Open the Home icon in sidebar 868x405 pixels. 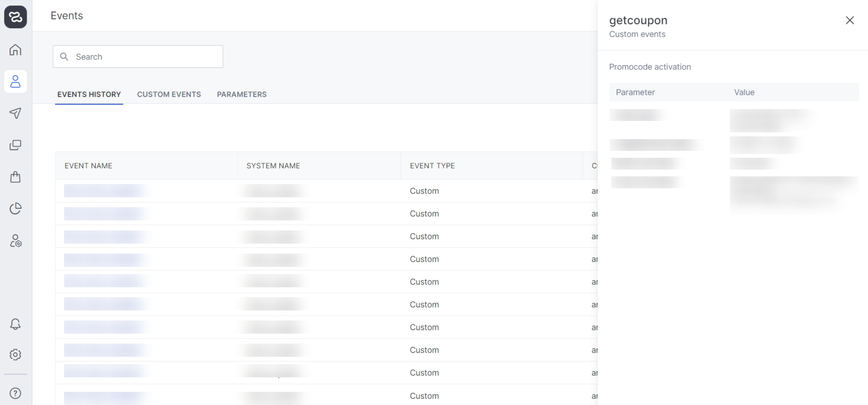pyautogui.click(x=15, y=50)
